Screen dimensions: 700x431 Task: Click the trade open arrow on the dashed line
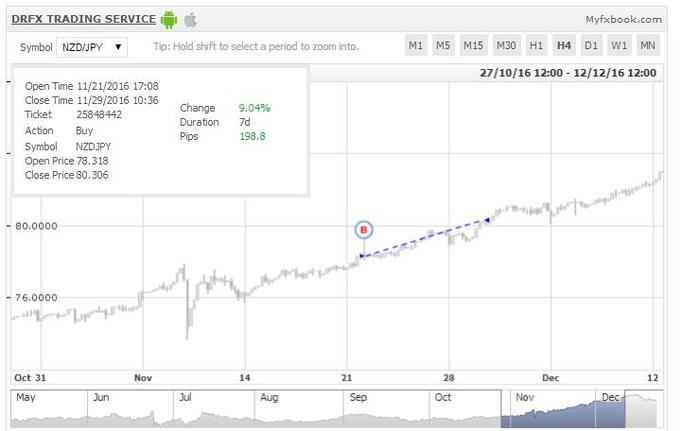tap(362, 256)
